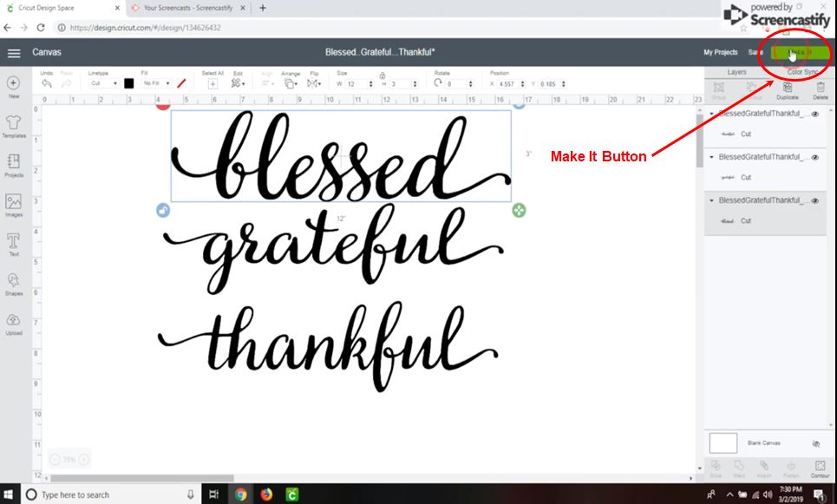Click the Slice tool icon
This screenshot has height=504, width=837.
(716, 466)
